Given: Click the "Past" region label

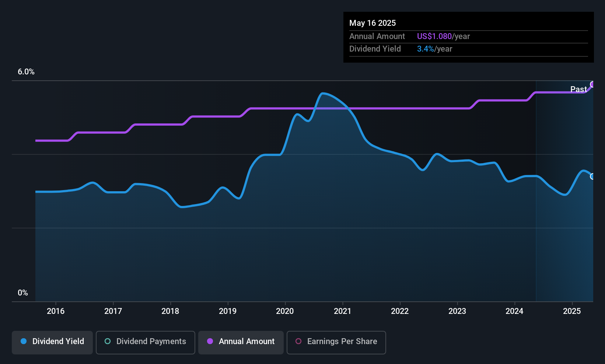Looking at the screenshot, I should 578,90.
